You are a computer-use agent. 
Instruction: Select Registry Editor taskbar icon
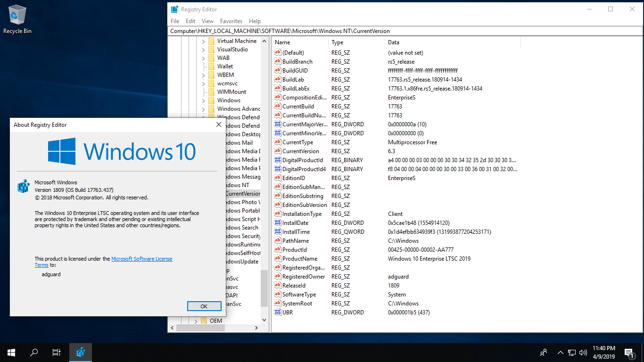[x=81, y=352]
